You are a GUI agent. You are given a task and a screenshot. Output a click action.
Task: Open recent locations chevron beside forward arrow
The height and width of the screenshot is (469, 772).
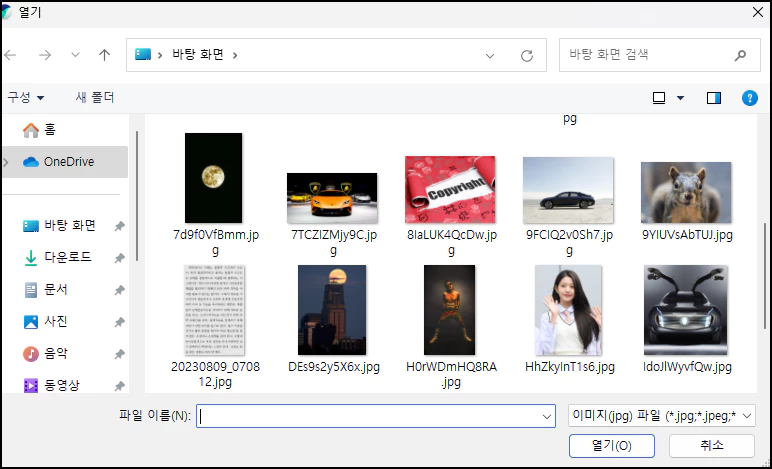click(75, 55)
